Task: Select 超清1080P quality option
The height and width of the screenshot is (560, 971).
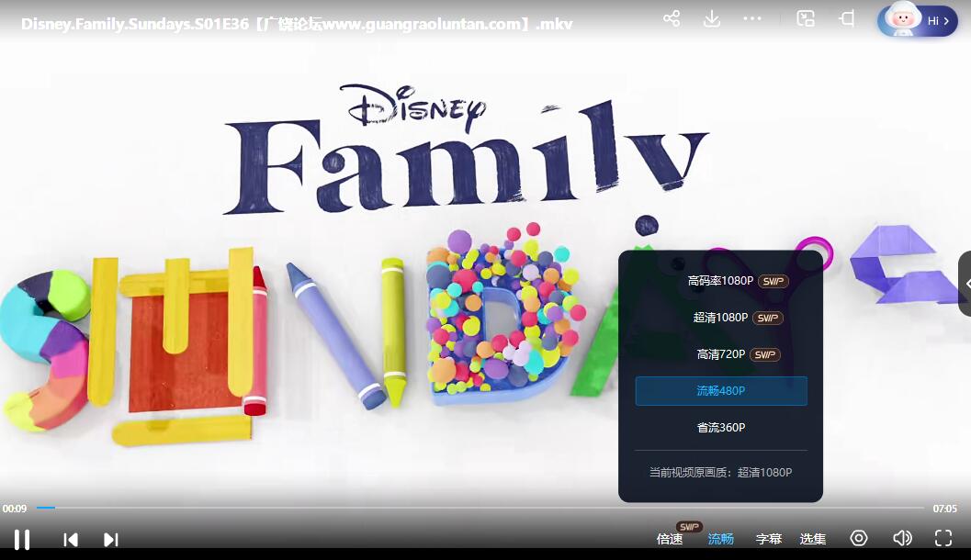Action: (x=721, y=318)
